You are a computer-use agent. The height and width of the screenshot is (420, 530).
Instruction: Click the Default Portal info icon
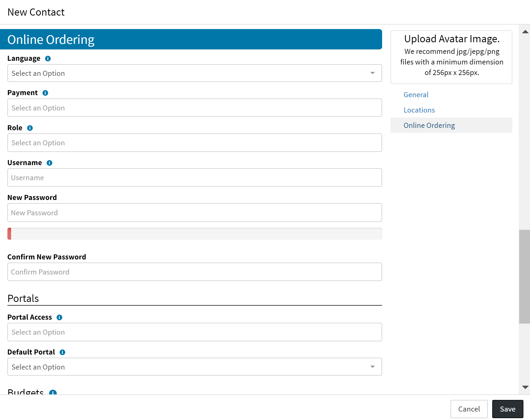62,352
